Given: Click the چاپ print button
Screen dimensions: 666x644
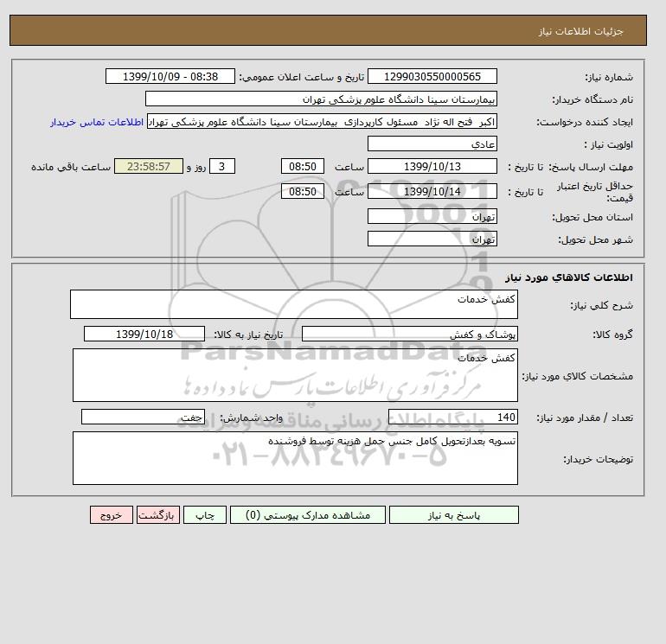Looking at the screenshot, I should tap(205, 515).
